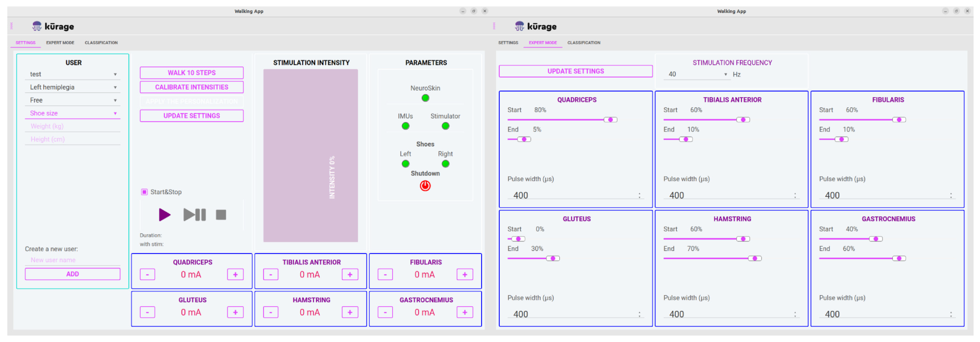This screenshot has height=342, width=980.
Task: Click minus button for Gluteus intensity
Action: point(147,312)
